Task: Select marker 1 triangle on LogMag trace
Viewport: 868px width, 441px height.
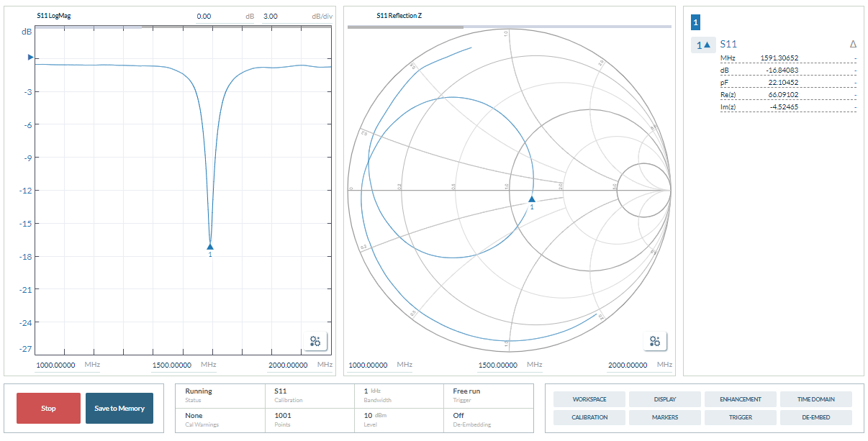Action: (210, 247)
